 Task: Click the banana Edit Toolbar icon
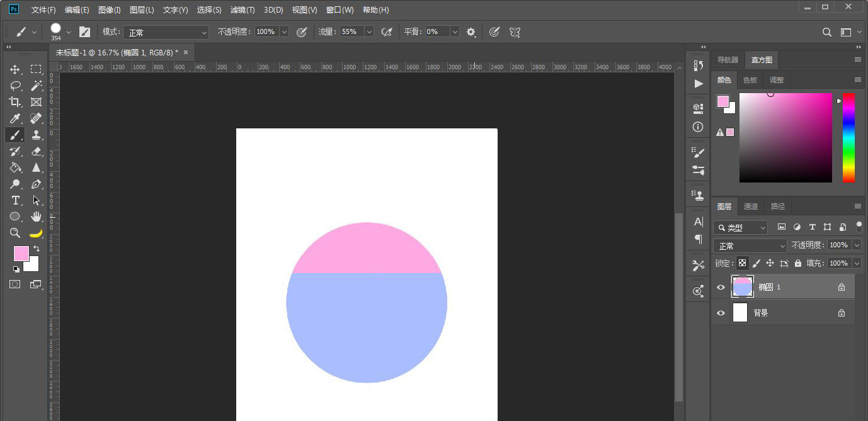pos(36,233)
